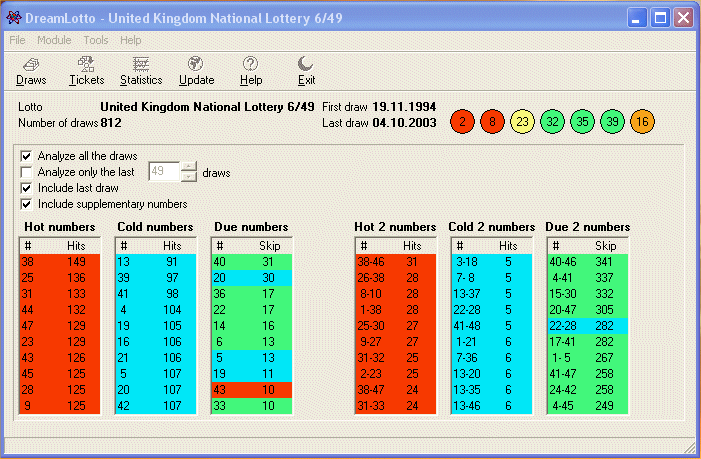Select hot pair row 38-46
This screenshot has height=459, width=701.
[396, 262]
